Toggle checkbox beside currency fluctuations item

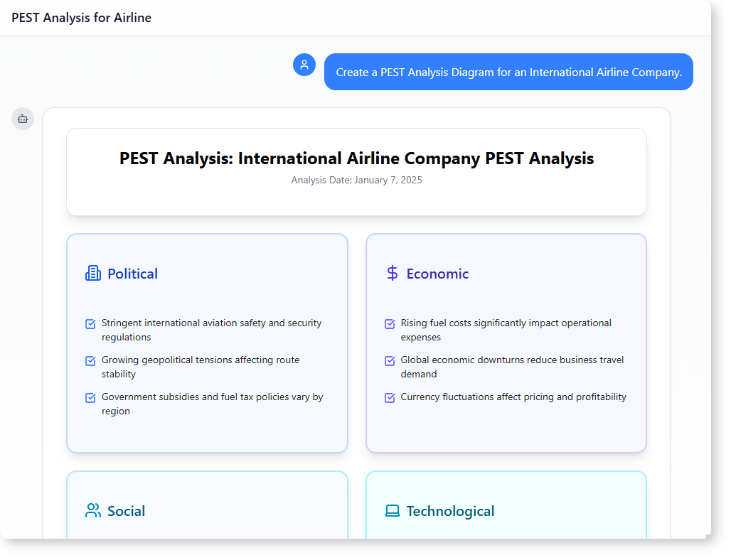(390, 398)
